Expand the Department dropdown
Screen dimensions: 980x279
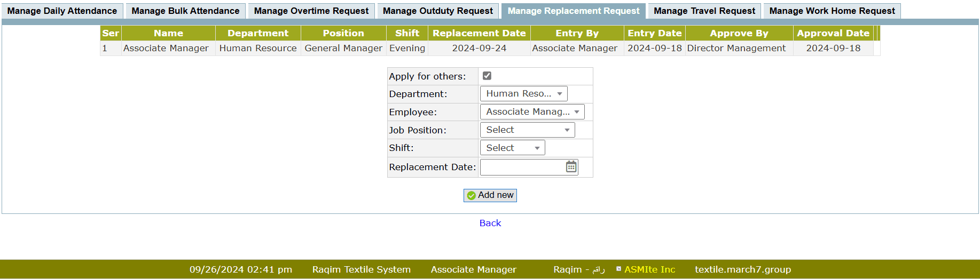523,94
